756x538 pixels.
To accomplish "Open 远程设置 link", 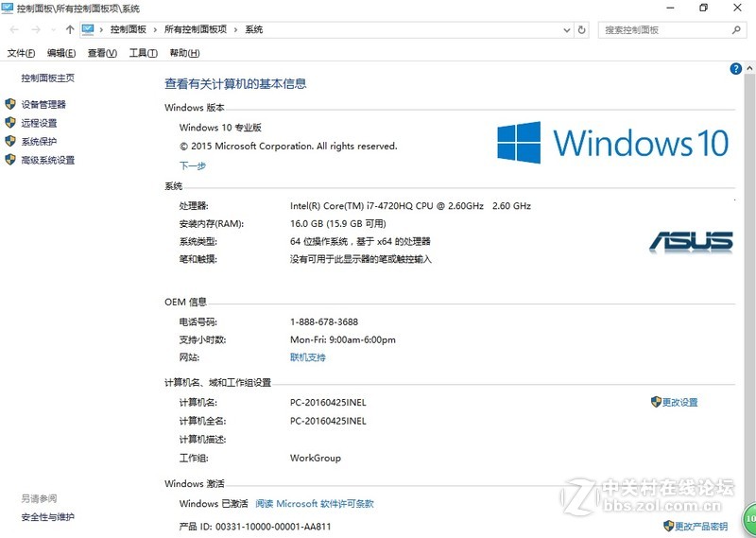I will tap(39, 123).
